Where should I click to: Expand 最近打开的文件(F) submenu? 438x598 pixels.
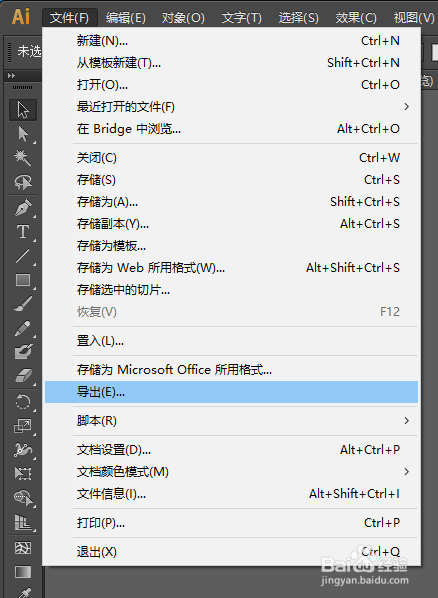pyautogui.click(x=232, y=107)
